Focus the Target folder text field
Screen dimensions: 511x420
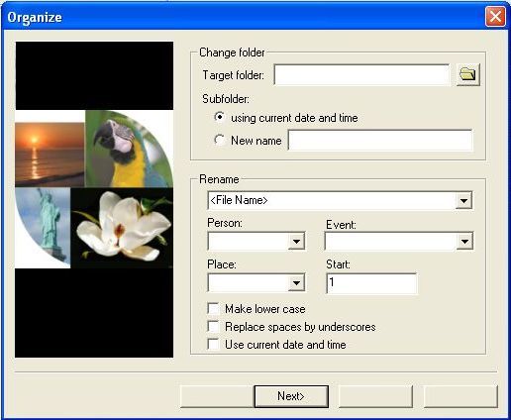pyautogui.click(x=361, y=75)
